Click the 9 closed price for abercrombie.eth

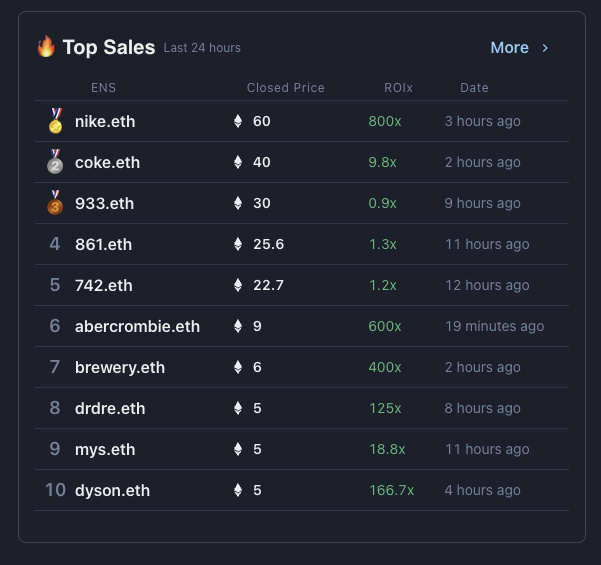click(257, 327)
